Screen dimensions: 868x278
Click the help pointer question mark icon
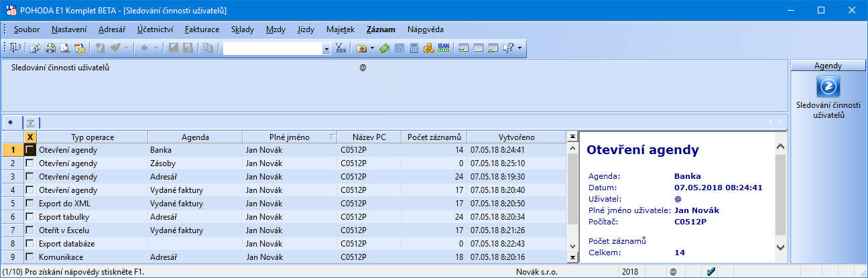pos(508,48)
